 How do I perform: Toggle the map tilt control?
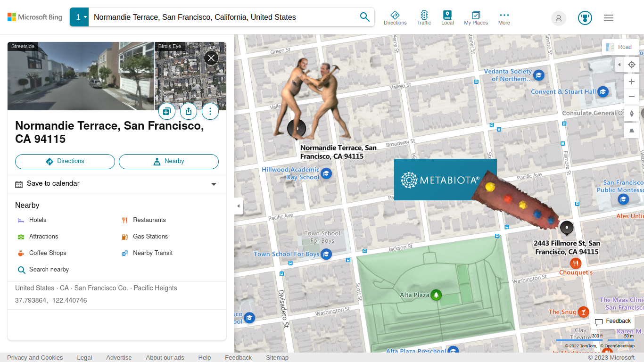[632, 131]
